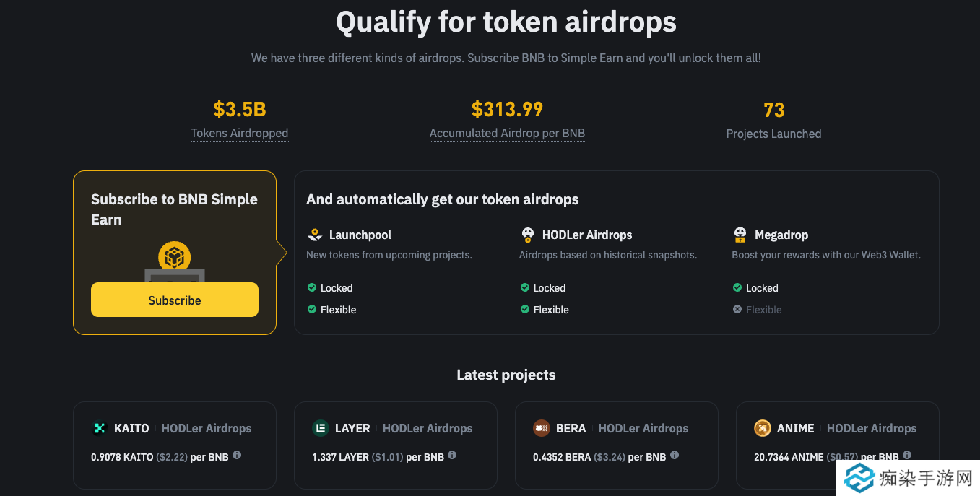
Task: Click the disabled Flexible option under Megadrop
Action: [x=763, y=310]
